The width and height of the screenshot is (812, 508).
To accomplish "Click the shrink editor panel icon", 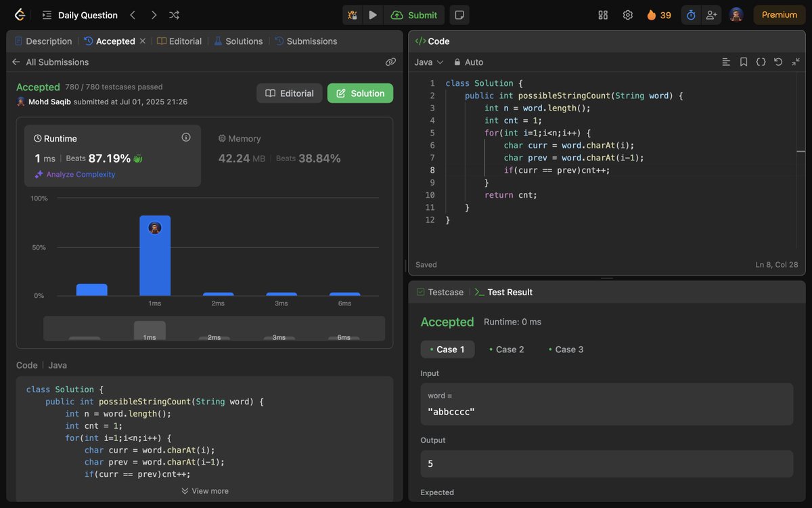I will point(796,62).
